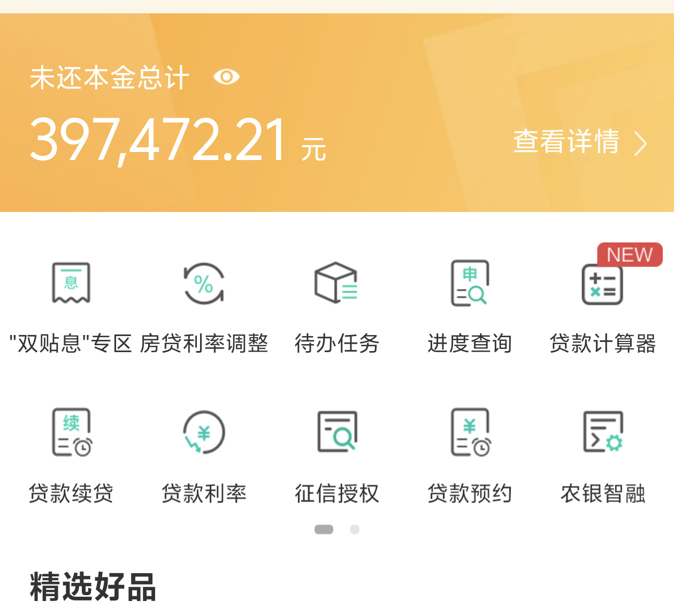Toggle balance visibility eye icon

point(226,77)
